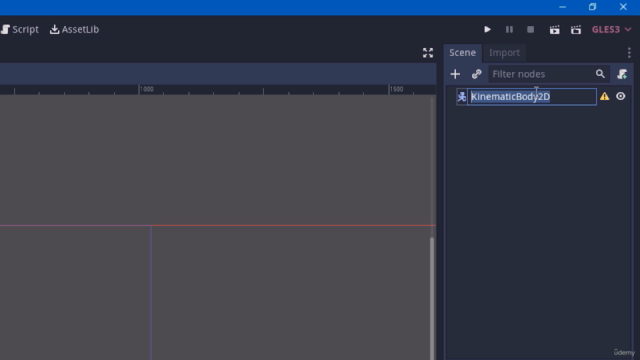Click the search magnifier icon
Viewport: 640px width, 360px height.
click(x=600, y=74)
